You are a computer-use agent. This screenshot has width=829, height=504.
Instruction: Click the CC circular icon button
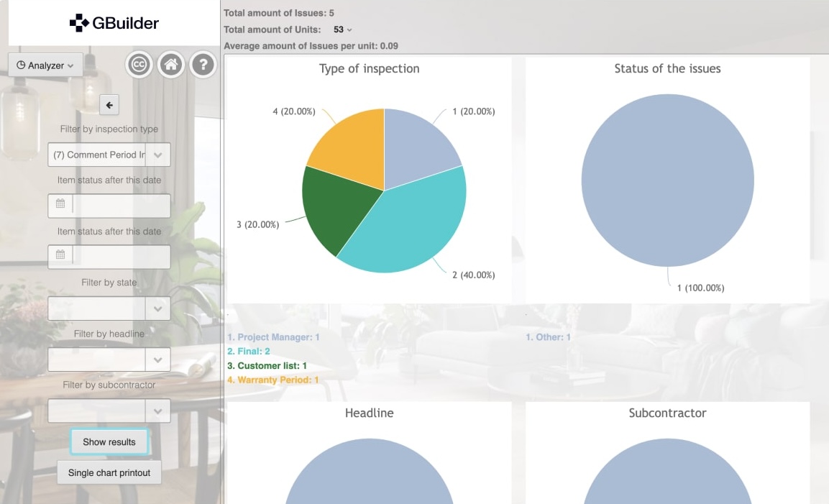click(x=139, y=65)
